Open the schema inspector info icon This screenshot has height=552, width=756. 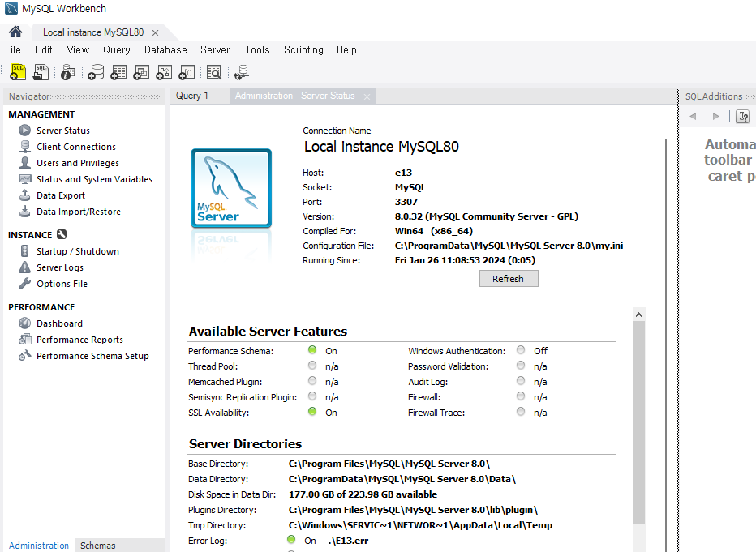click(67, 72)
